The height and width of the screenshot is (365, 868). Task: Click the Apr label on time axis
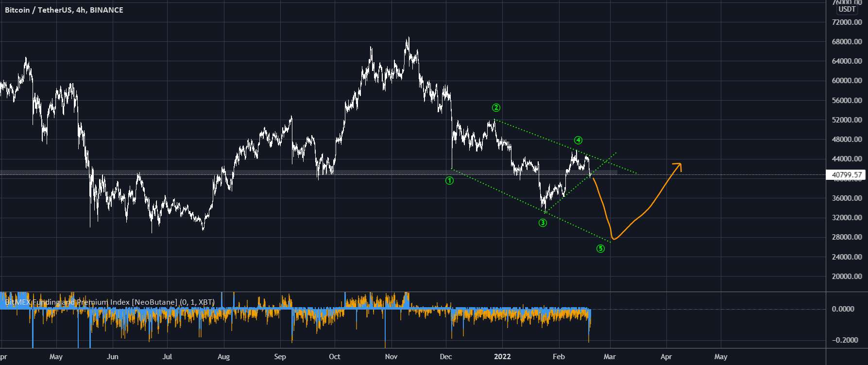coord(666,357)
